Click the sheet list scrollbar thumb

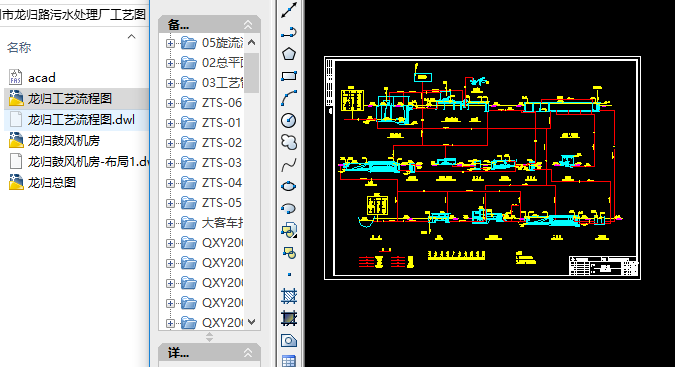point(251,73)
